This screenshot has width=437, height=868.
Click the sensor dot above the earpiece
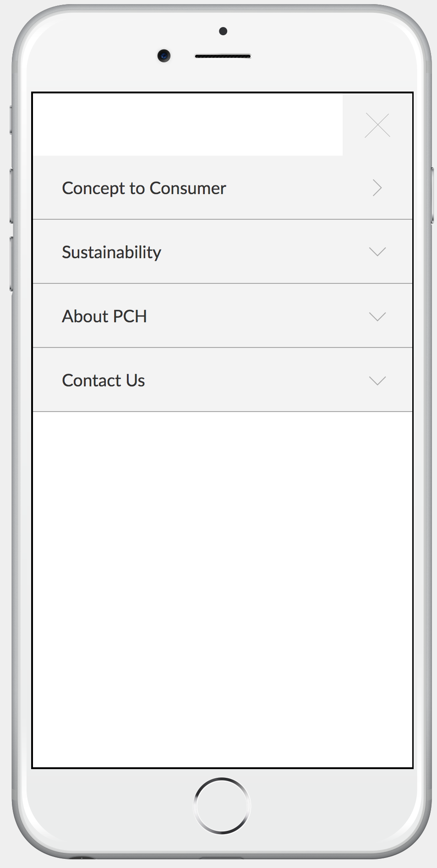[223, 31]
